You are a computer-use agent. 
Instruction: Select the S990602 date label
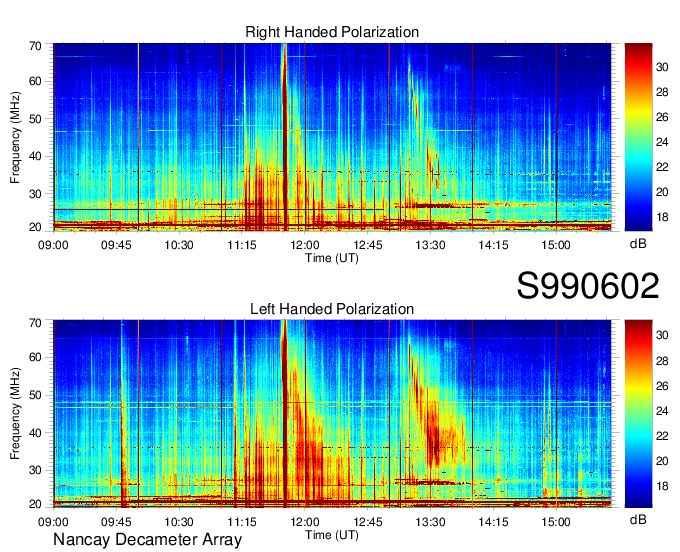588,286
